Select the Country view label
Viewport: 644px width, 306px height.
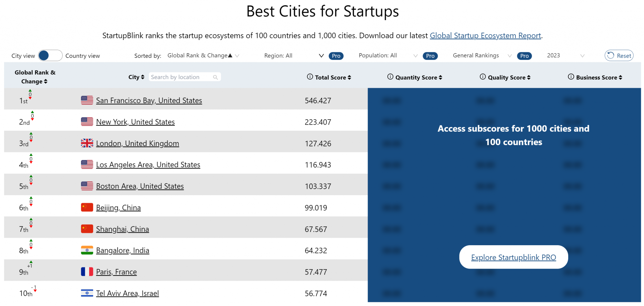click(83, 55)
